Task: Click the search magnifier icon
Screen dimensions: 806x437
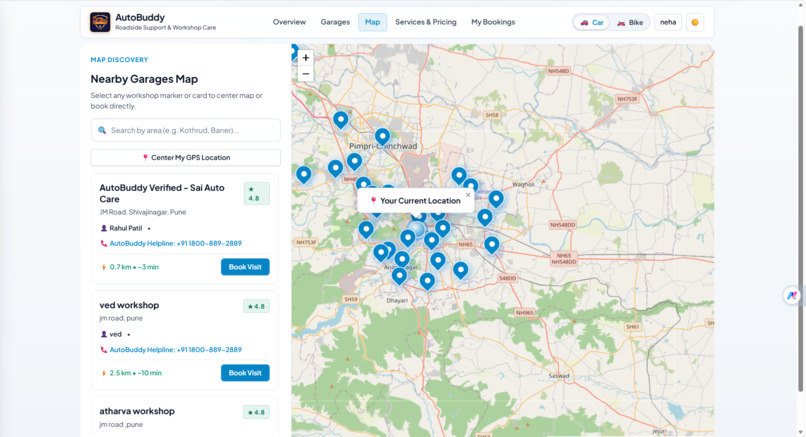Action: 102,131
